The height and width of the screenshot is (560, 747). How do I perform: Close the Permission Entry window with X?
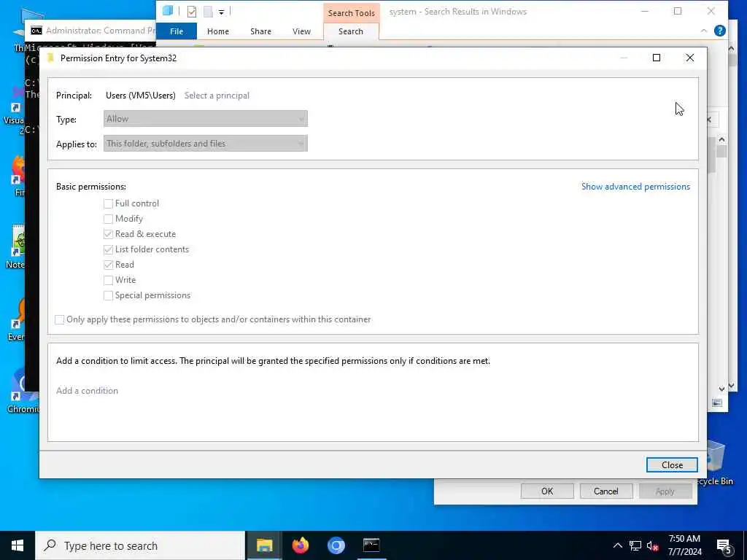click(690, 58)
